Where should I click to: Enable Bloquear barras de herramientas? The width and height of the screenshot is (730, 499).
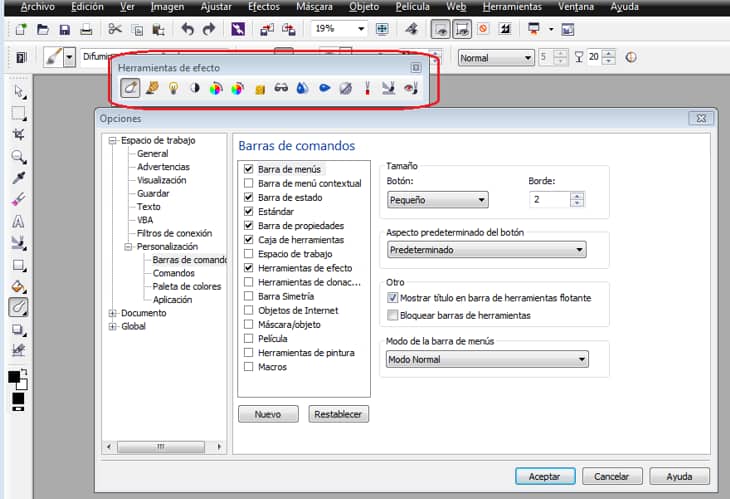tap(393, 315)
